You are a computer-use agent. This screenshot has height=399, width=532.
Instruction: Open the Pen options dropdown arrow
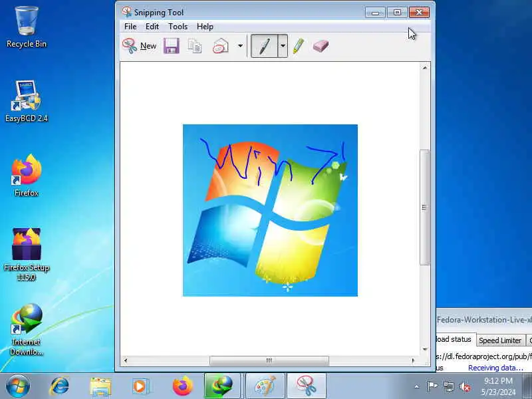point(283,46)
